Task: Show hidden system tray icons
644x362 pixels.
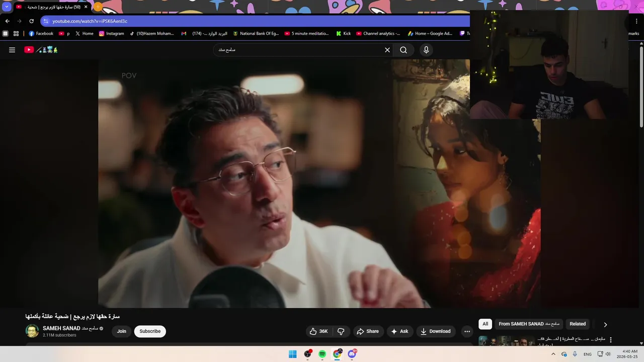Action: pyautogui.click(x=553, y=354)
